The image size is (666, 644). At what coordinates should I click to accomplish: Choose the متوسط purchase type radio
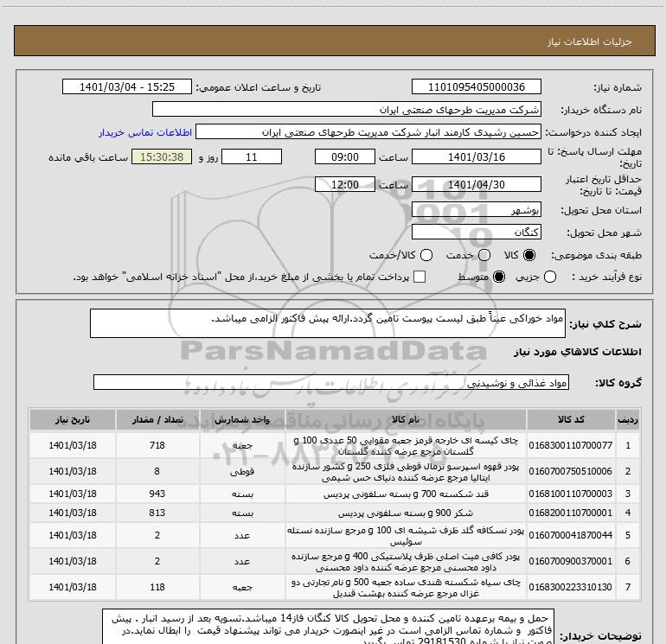tap(499, 277)
